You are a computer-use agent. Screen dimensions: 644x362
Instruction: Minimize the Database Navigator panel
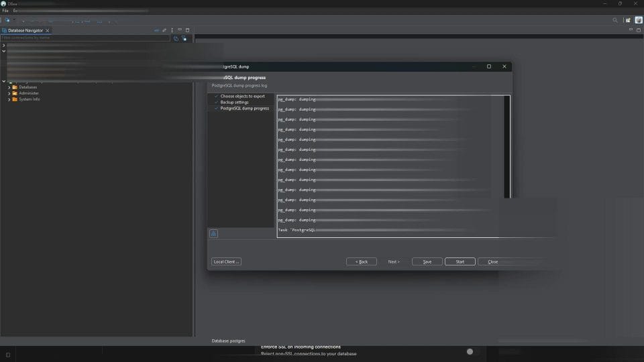(180, 30)
